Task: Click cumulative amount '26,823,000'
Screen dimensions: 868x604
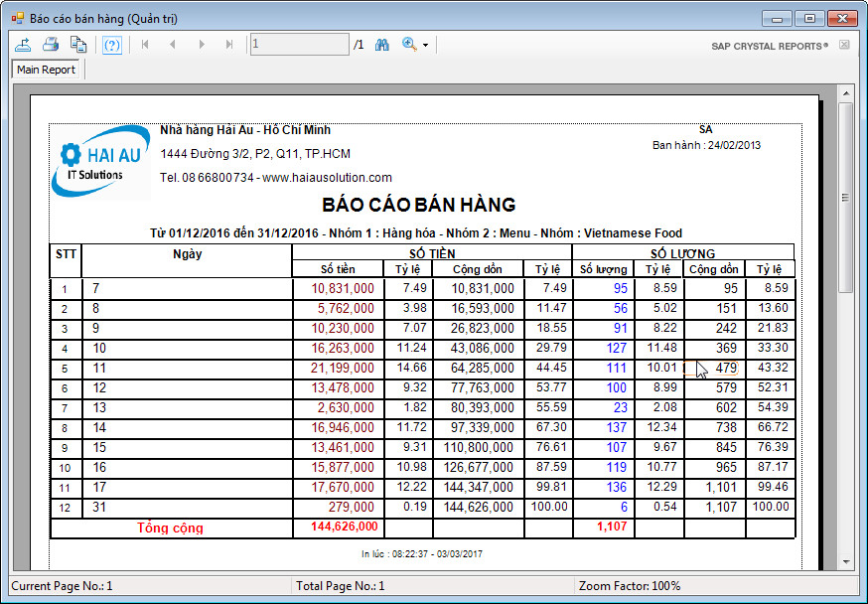Action: pyautogui.click(x=483, y=328)
